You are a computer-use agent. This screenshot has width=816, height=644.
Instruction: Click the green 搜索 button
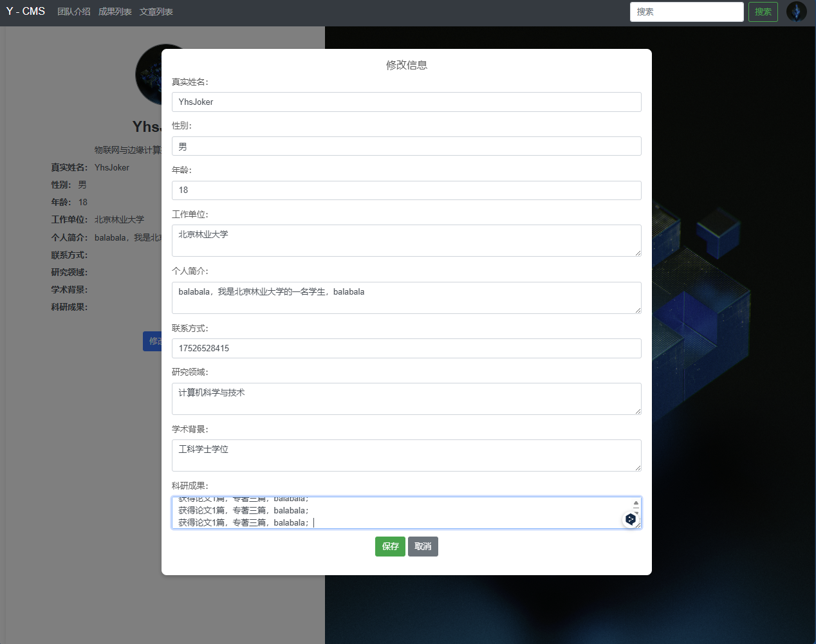tap(763, 12)
